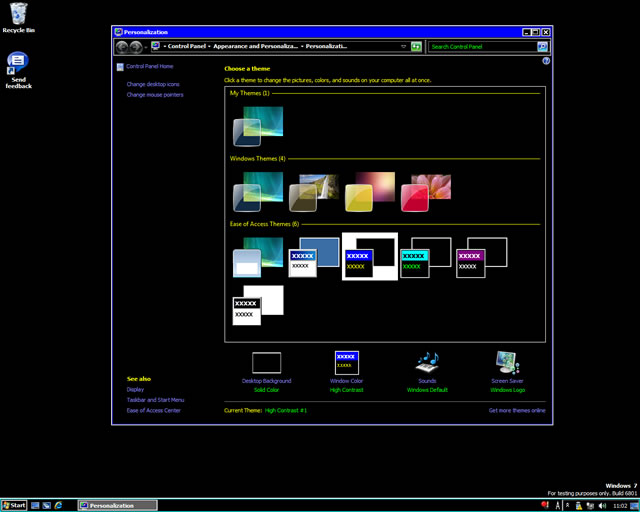Go forward with the Forward arrow button
The width and height of the screenshot is (640, 512).
click(x=136, y=47)
